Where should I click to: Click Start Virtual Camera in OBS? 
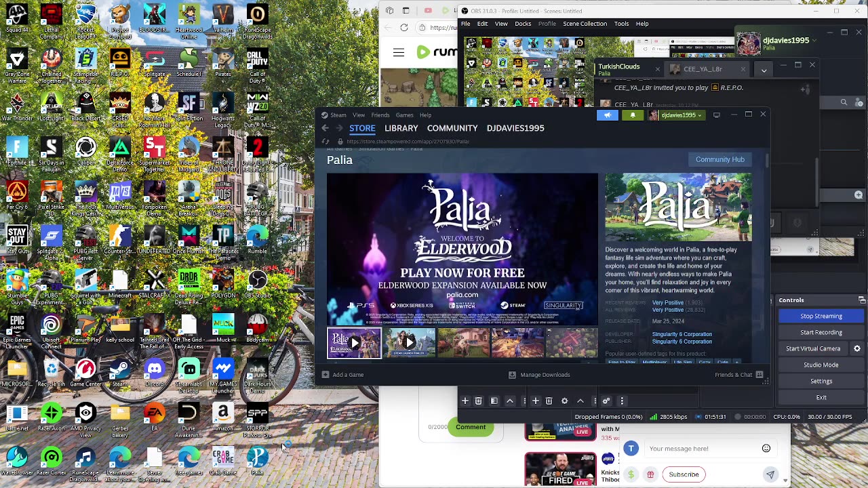tap(813, 348)
